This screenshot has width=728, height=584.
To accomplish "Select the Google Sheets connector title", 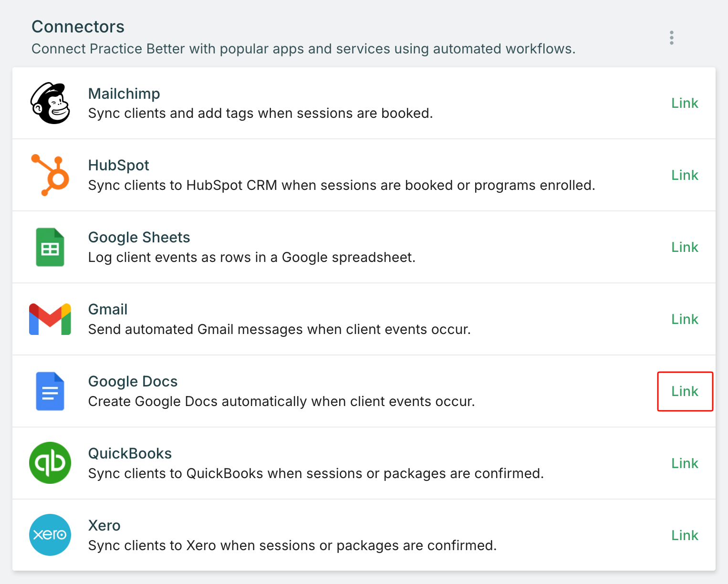I will [139, 237].
